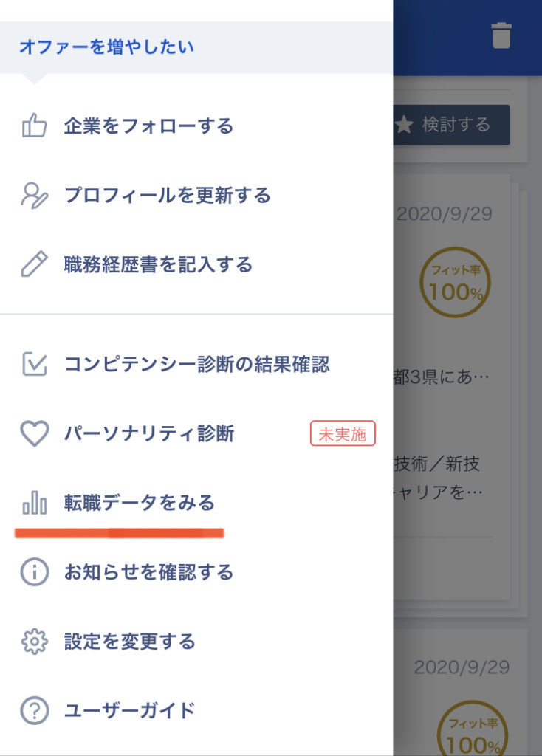Tap the gear settings icon

[x=34, y=642]
